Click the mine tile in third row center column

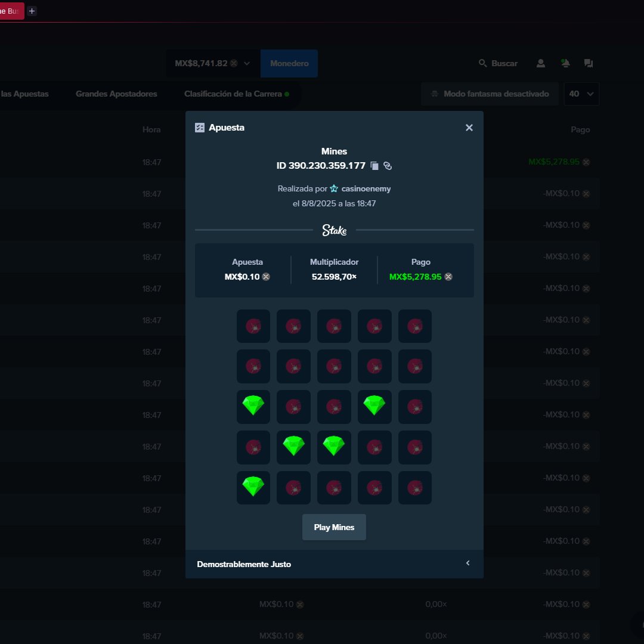pyautogui.click(x=334, y=407)
